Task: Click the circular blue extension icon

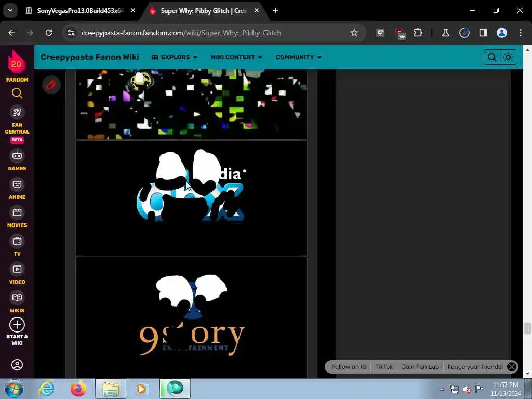Action: pyautogui.click(x=464, y=33)
